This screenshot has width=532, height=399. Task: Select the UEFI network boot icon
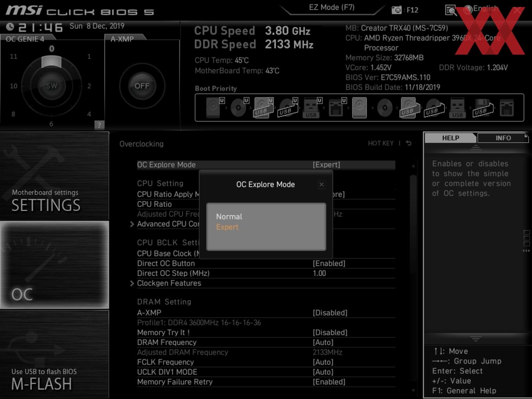click(336, 108)
